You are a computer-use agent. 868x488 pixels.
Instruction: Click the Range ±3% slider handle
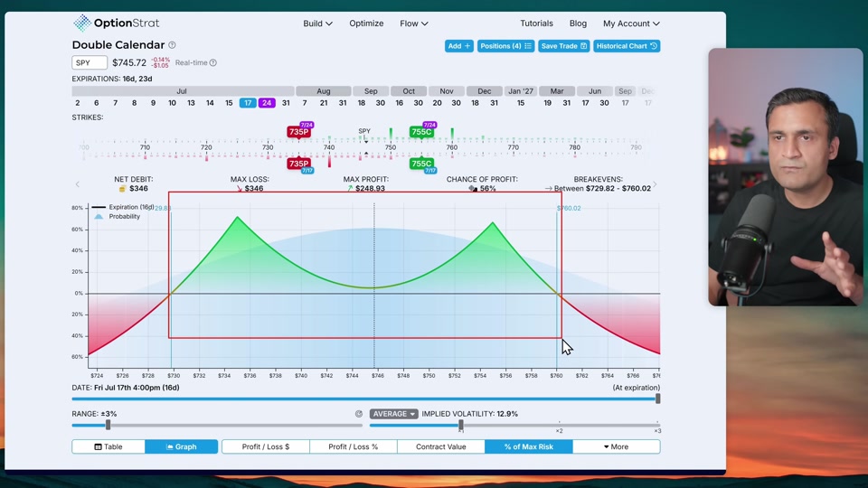click(x=108, y=425)
